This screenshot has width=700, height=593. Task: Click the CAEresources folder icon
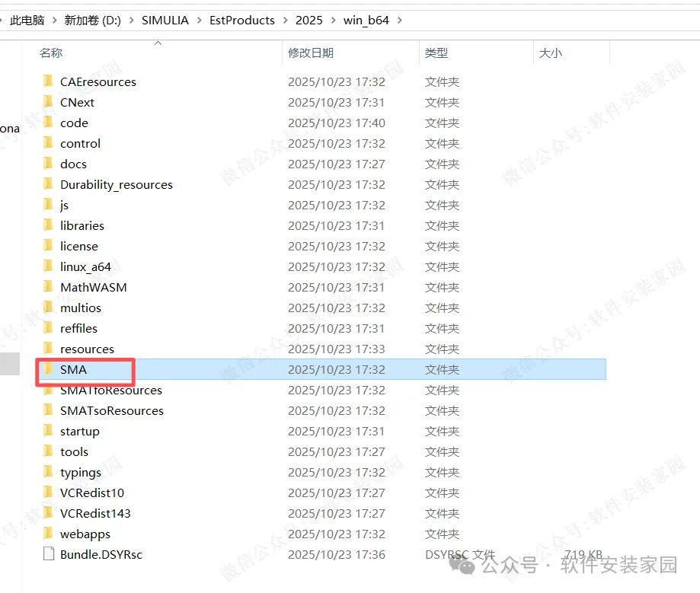click(48, 81)
